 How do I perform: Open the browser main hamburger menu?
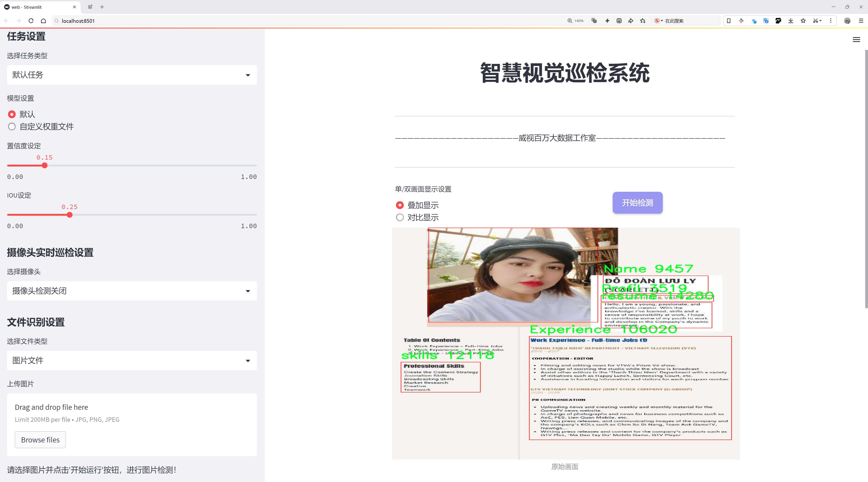click(x=861, y=21)
